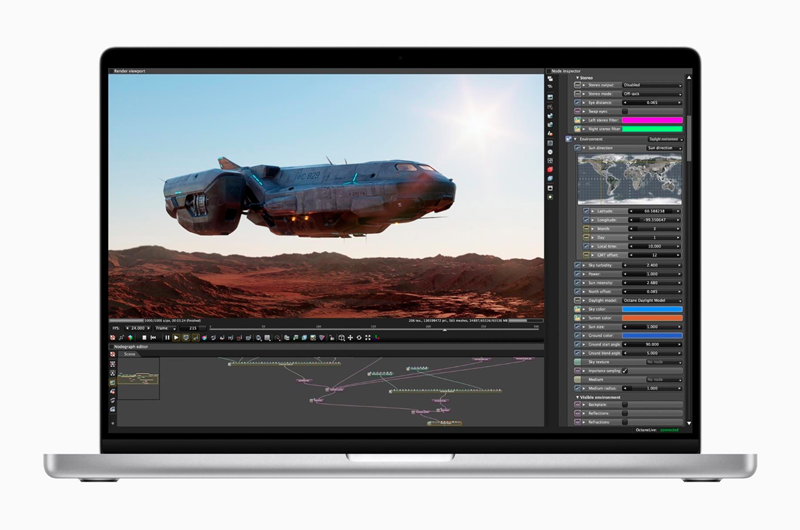Click the Sky color blue swatch

[652, 309]
